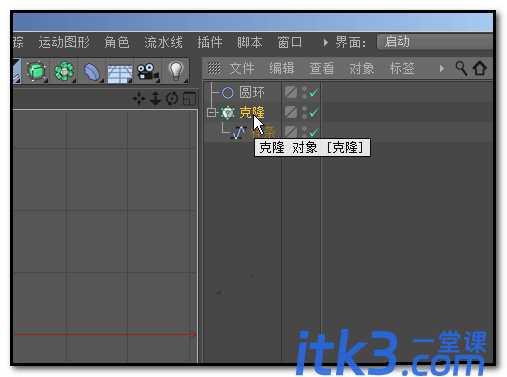Select the 圆环 object name
The height and width of the screenshot is (377, 507).
pos(252,93)
